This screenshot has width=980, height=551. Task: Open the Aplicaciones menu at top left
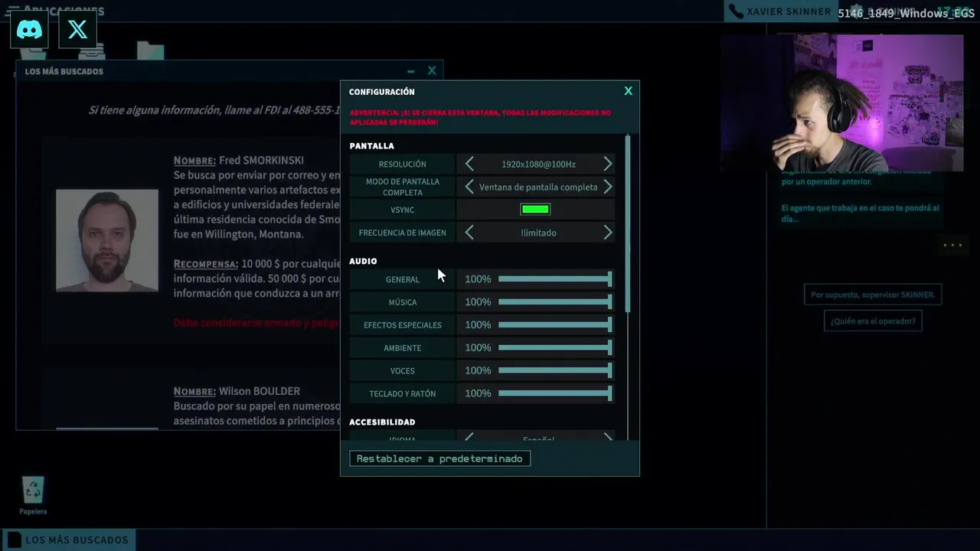pos(54,11)
